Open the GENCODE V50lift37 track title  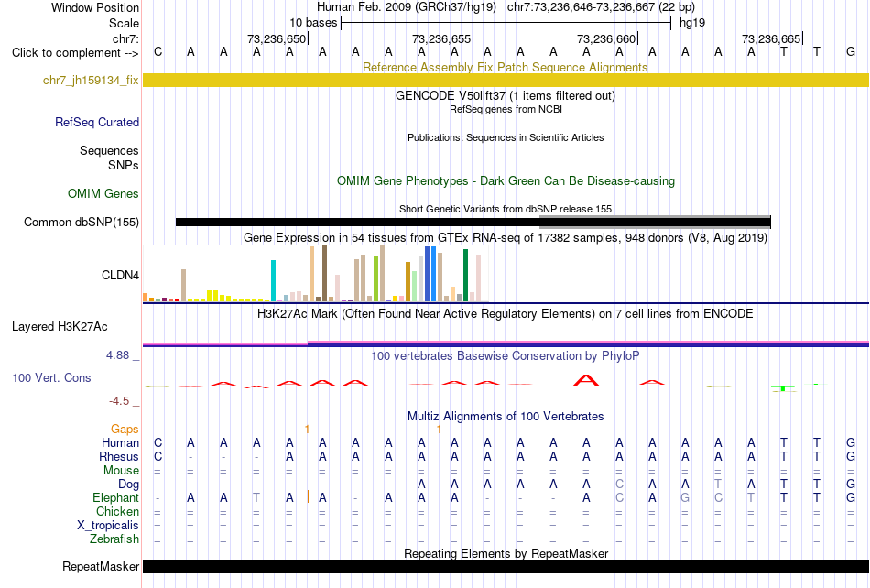(x=505, y=95)
